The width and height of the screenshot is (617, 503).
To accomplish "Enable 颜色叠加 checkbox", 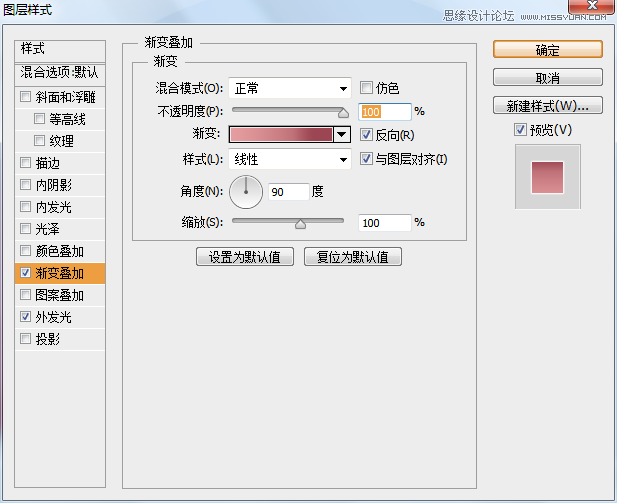I will pos(25,251).
